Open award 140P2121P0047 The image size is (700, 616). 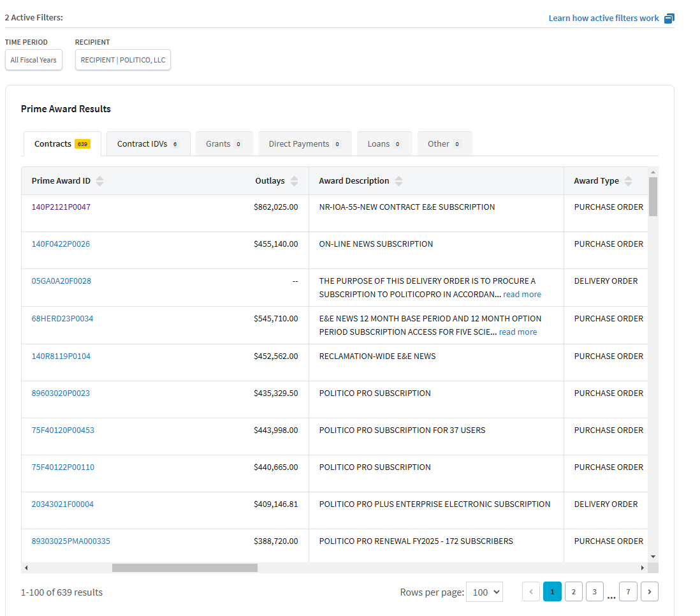pos(61,207)
